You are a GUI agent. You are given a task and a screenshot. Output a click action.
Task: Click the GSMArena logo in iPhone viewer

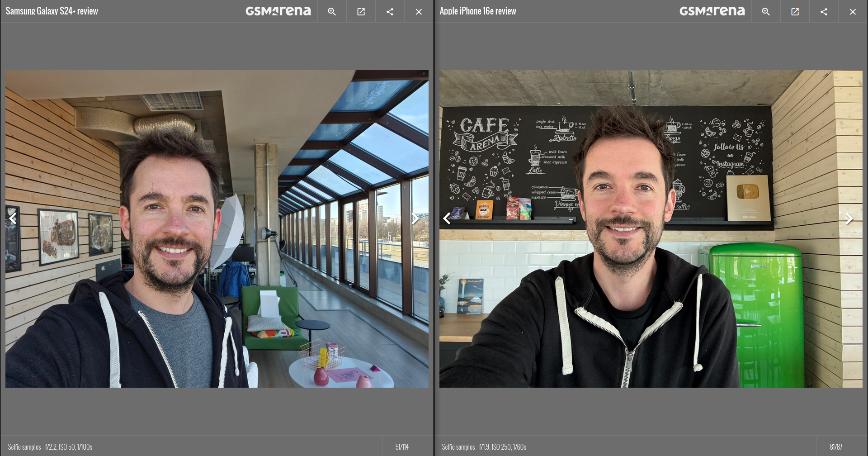click(x=712, y=11)
